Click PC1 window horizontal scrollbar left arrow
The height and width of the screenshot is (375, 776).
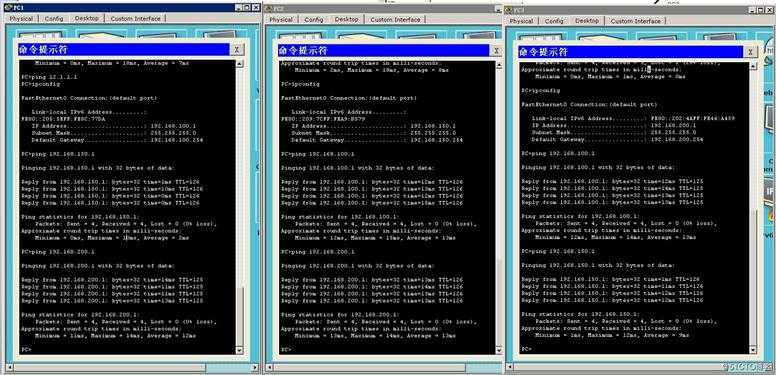(x=9, y=368)
